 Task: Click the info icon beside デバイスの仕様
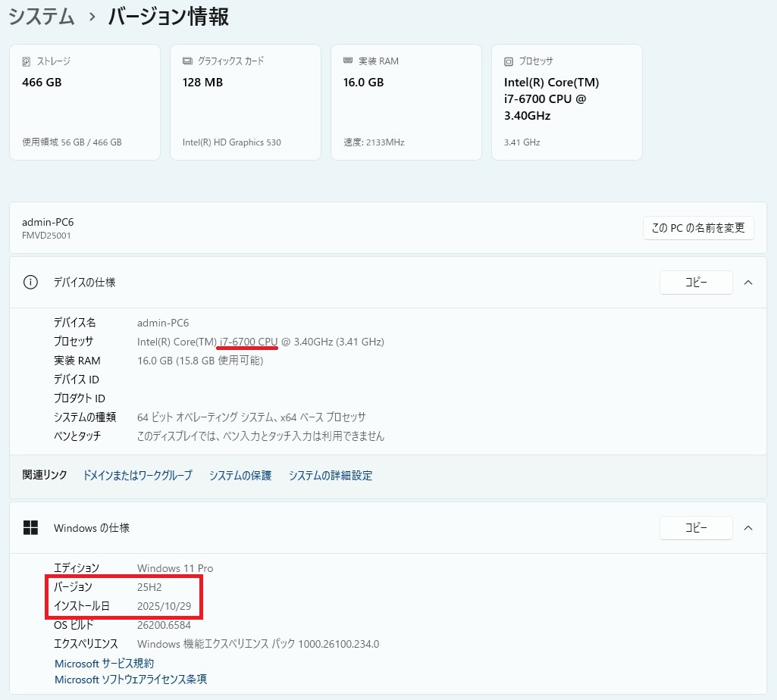pos(30,283)
